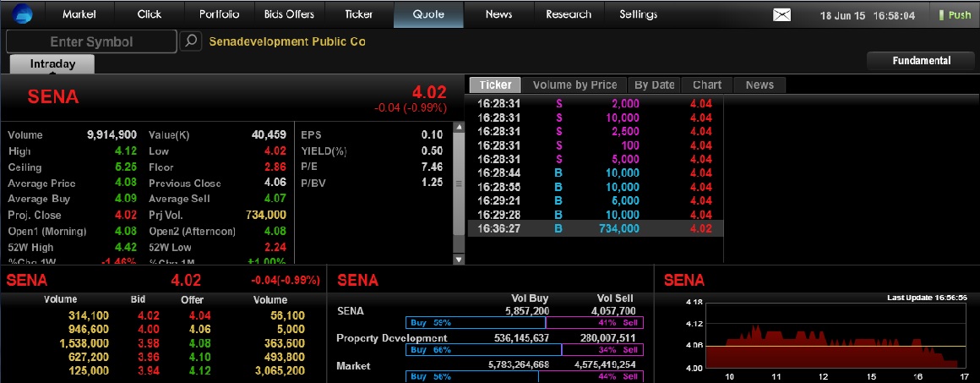Click the 734,000 Prj Vol. value
The image size is (980, 383).
pos(266,216)
